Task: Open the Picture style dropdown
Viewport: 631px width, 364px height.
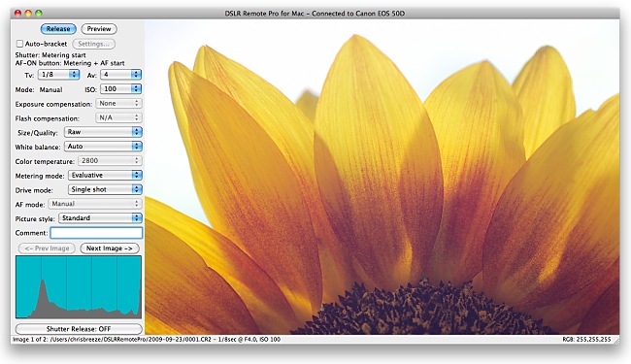Action: (100, 218)
